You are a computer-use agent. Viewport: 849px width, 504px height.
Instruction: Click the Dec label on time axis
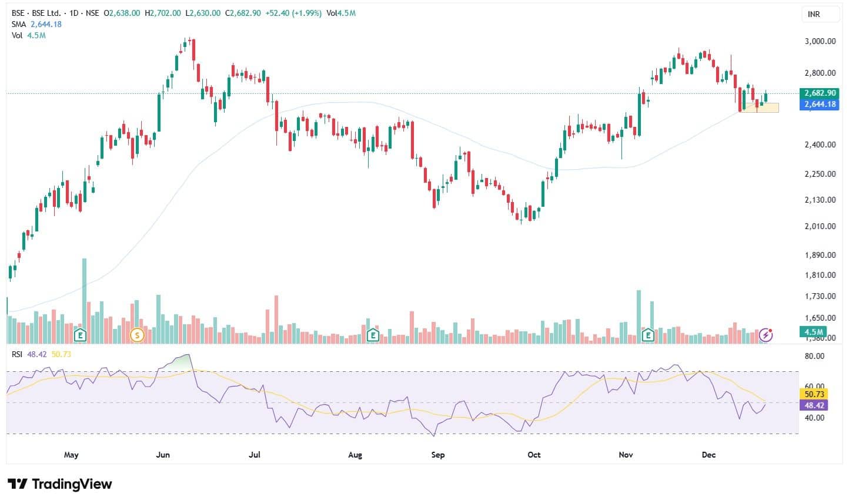[709, 455]
